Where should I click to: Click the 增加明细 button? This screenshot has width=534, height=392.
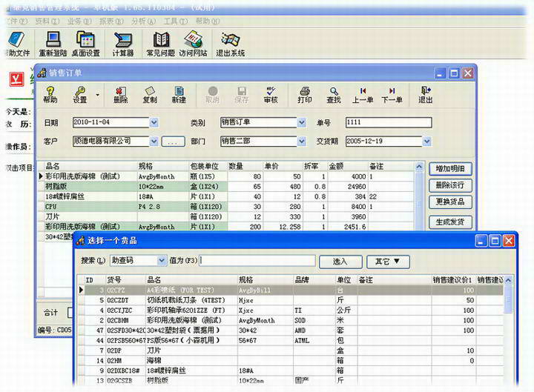pyautogui.click(x=450, y=169)
